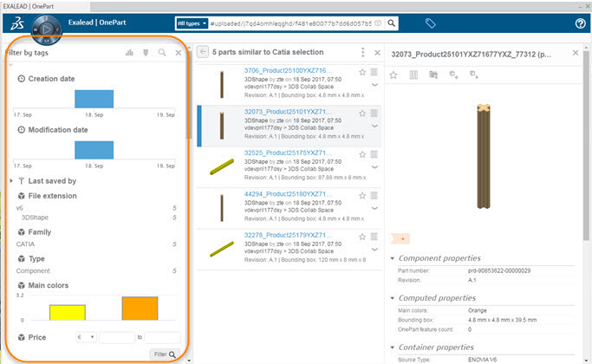592x364 pixels.
Task: Click compare icon for 32073_Product25101YXZ71
Action: tap(374, 114)
